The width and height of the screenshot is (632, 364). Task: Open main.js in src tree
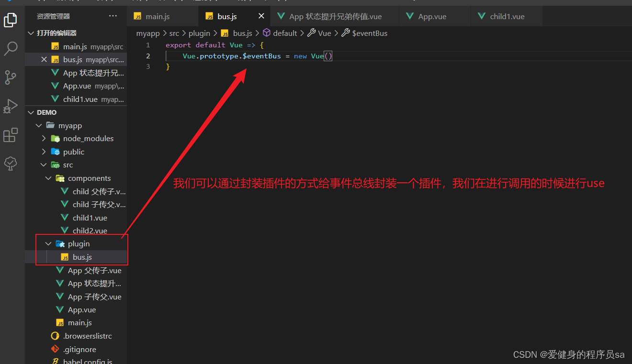[x=76, y=323]
